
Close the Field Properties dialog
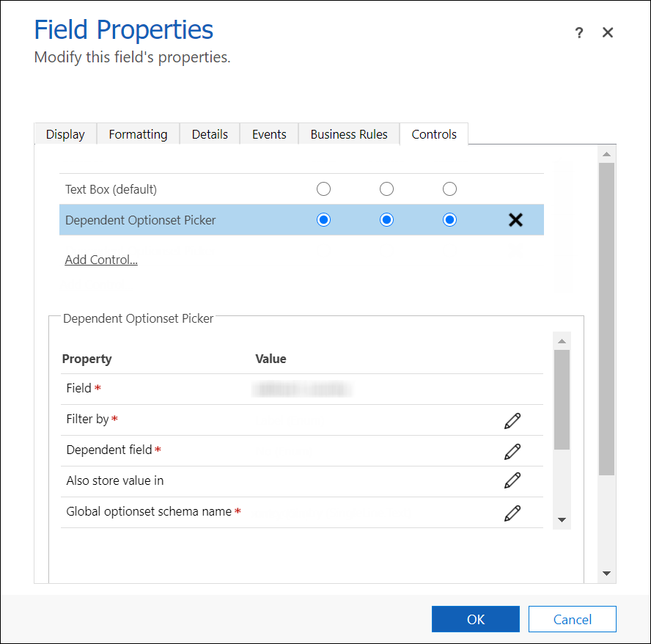tap(607, 33)
